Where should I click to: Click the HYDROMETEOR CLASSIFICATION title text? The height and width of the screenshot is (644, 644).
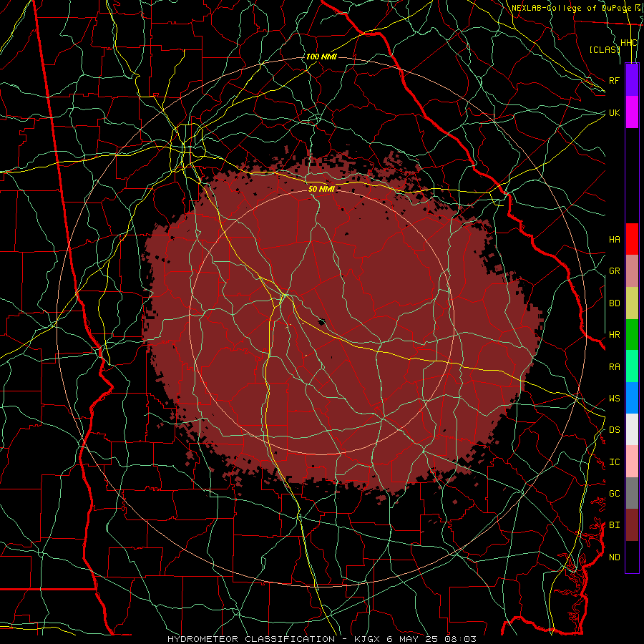(251, 639)
